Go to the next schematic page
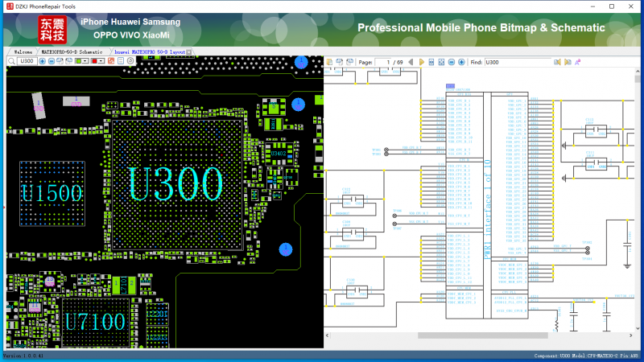The height and width of the screenshot is (362, 644). pos(422,62)
